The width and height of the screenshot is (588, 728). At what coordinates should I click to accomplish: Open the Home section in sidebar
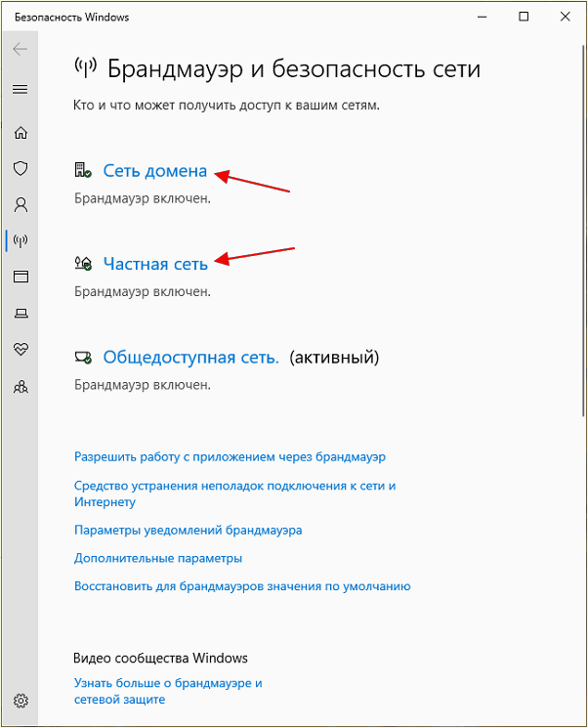click(21, 133)
